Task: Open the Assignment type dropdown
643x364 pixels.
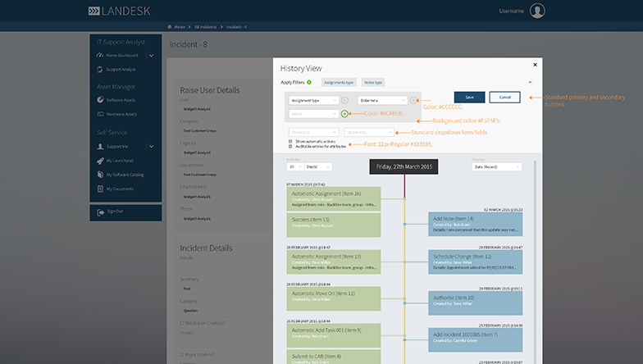Action: pos(312,100)
